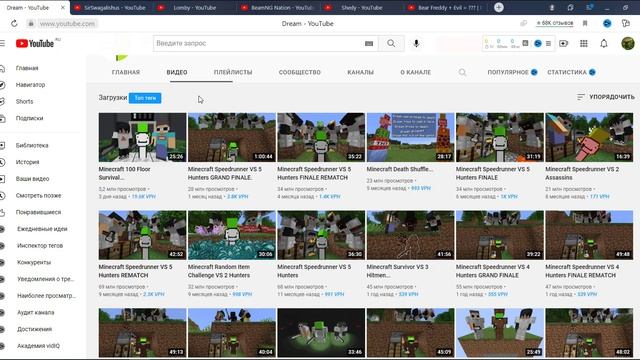Click title Minecraft Speedrunner VS 4 Hunters FINALE REMATCH

pos(582,271)
